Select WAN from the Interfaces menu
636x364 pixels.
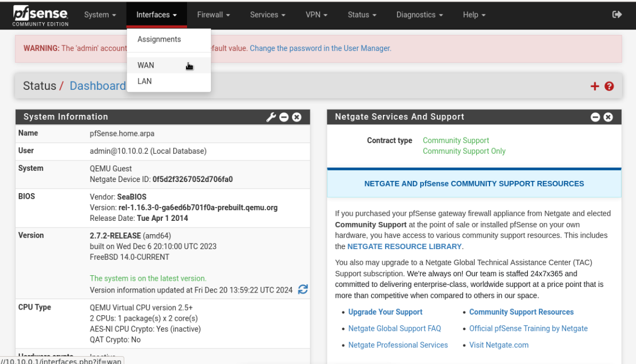pyautogui.click(x=146, y=65)
